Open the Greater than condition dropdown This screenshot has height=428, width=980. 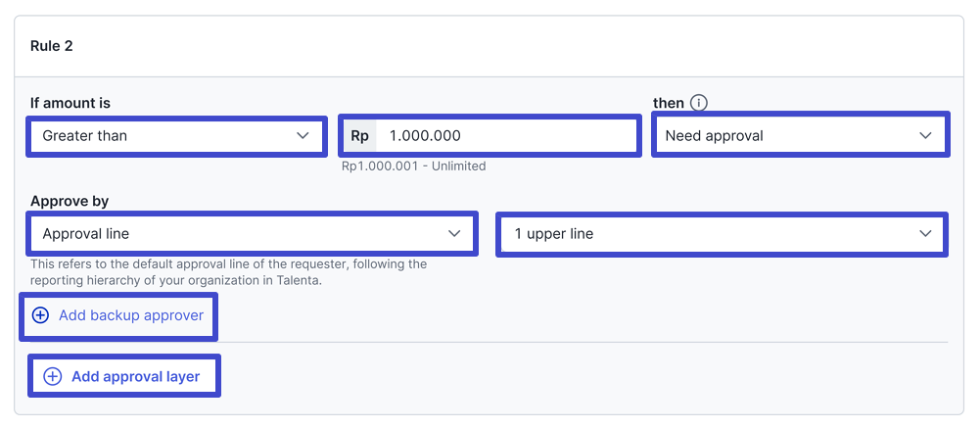coord(176,135)
